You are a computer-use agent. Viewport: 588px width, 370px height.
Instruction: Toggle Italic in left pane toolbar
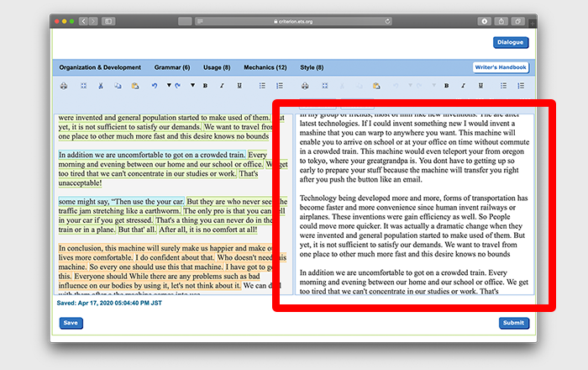222,86
